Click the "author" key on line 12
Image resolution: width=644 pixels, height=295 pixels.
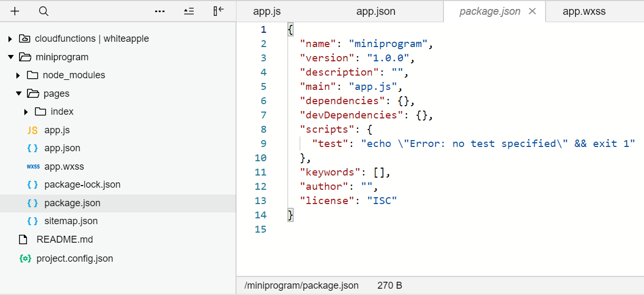click(x=324, y=187)
